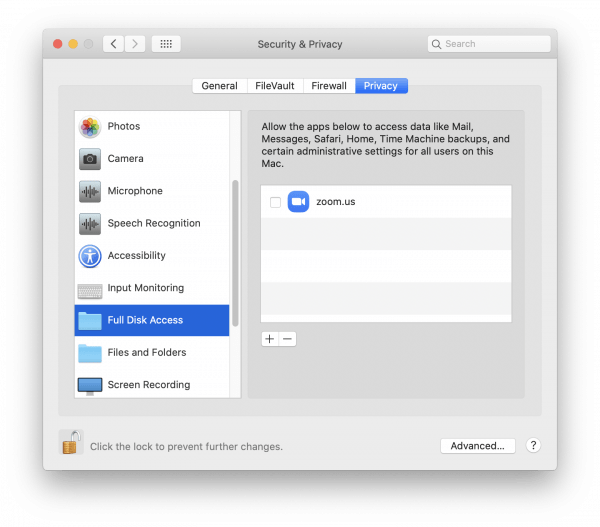
Task: Click the Advanced... button
Action: click(478, 446)
